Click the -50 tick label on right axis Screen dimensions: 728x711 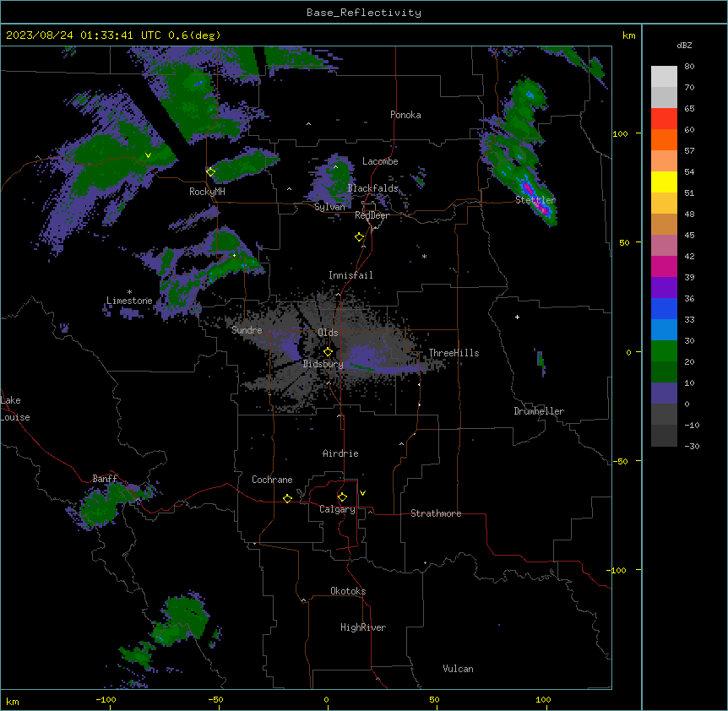[620, 461]
